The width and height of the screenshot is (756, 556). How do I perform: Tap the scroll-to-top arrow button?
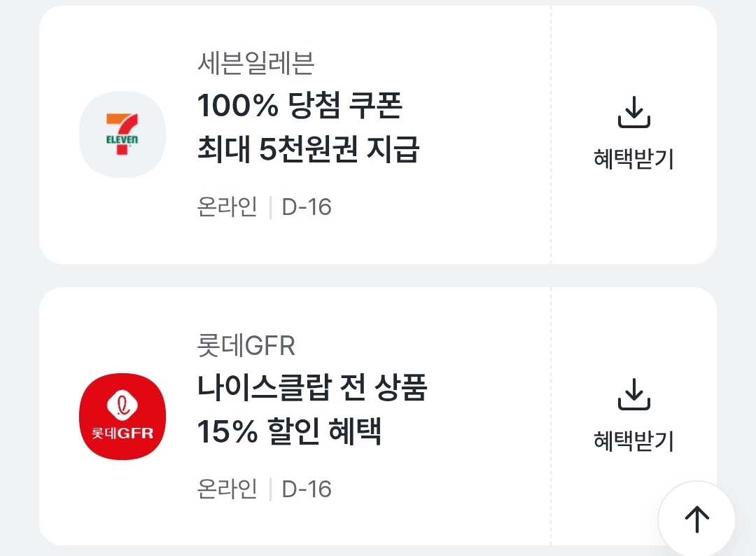(x=696, y=519)
